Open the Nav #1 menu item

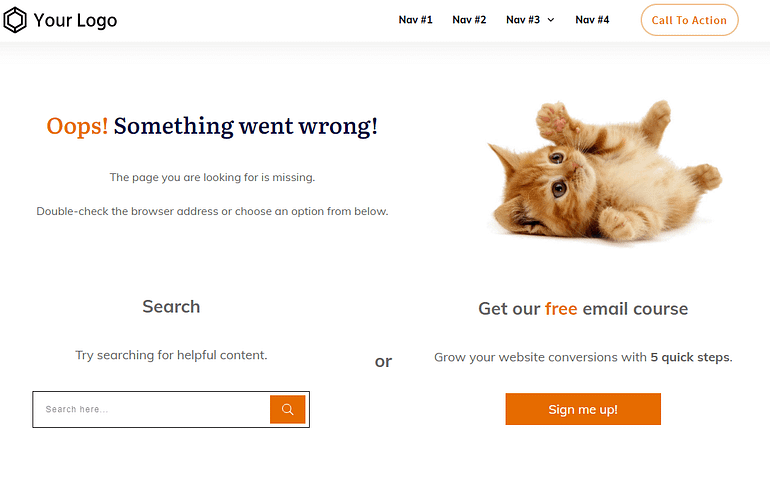(x=415, y=20)
